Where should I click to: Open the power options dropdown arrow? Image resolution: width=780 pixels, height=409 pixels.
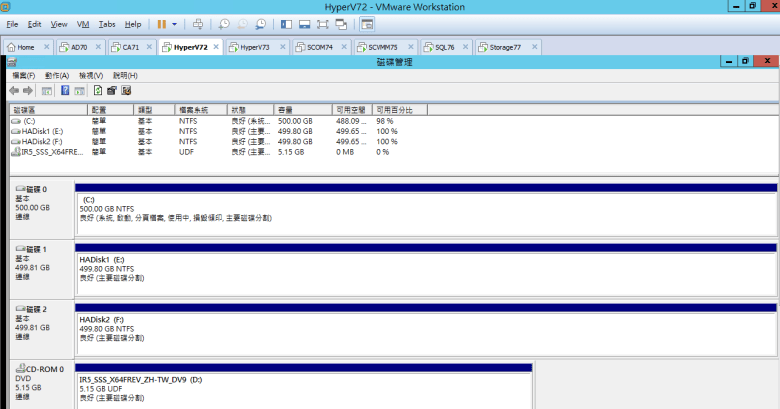[174, 23]
